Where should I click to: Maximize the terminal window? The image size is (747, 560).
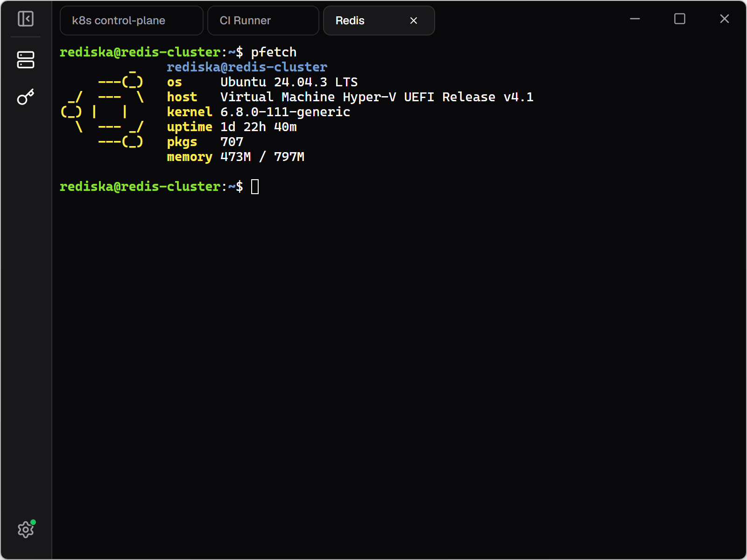click(x=680, y=19)
